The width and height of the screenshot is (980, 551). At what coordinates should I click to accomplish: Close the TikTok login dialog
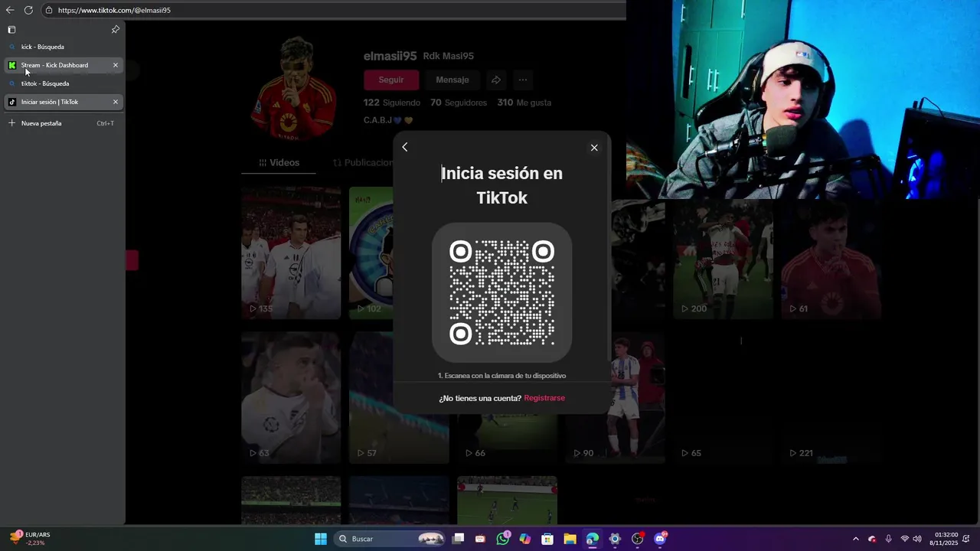tap(594, 148)
